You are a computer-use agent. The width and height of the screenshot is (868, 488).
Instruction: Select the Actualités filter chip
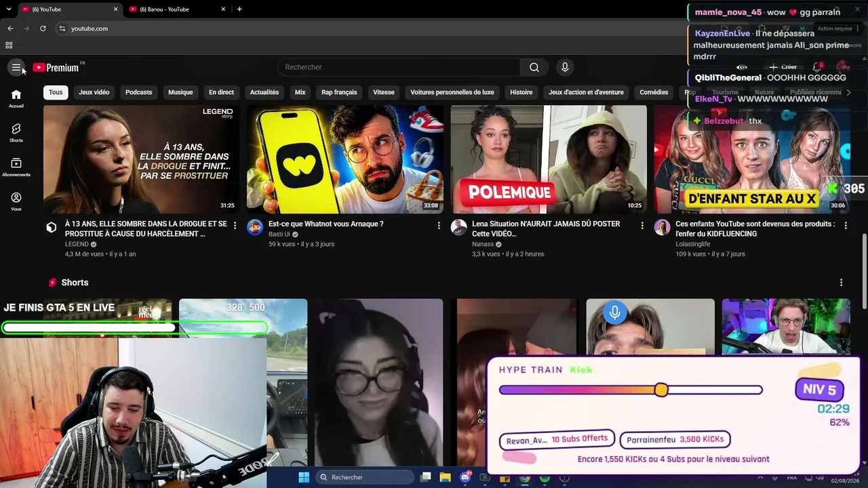point(264,92)
